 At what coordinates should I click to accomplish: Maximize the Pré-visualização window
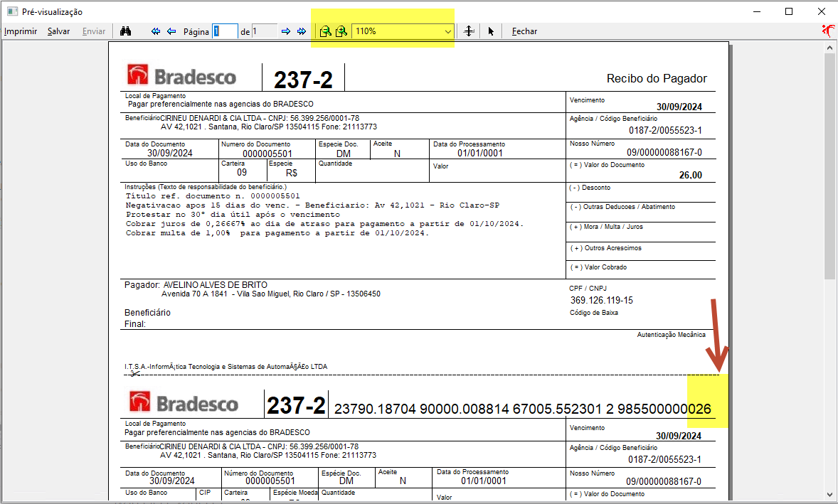789,11
